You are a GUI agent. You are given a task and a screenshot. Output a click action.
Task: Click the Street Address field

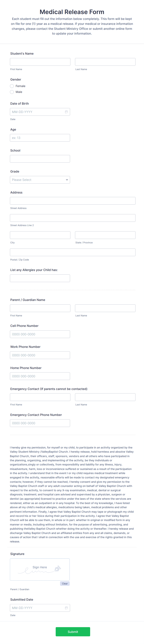click(x=73, y=200)
